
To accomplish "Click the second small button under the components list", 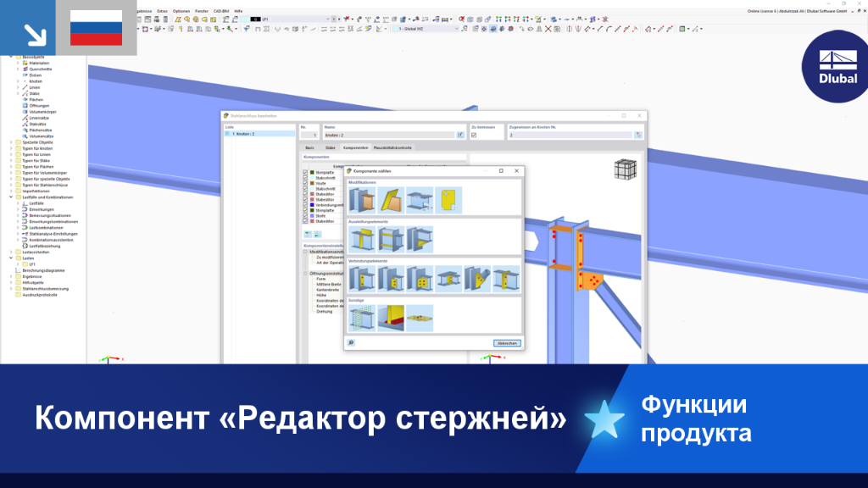I will click(317, 235).
